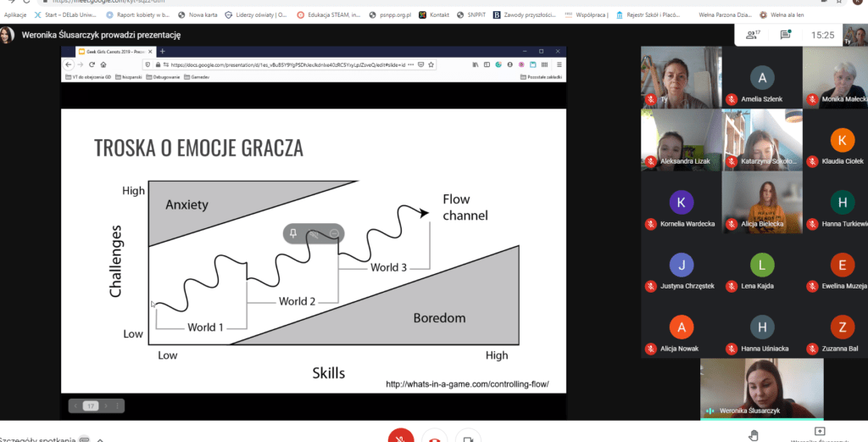Click the remove icon on the presentation overlay
The height and width of the screenshot is (442, 868).
(x=334, y=234)
